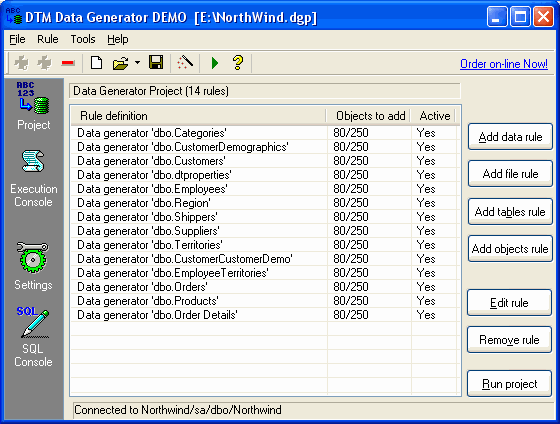Expand the dropdown arrow beside the open folder icon
The height and width of the screenshot is (424, 560).
tap(138, 63)
